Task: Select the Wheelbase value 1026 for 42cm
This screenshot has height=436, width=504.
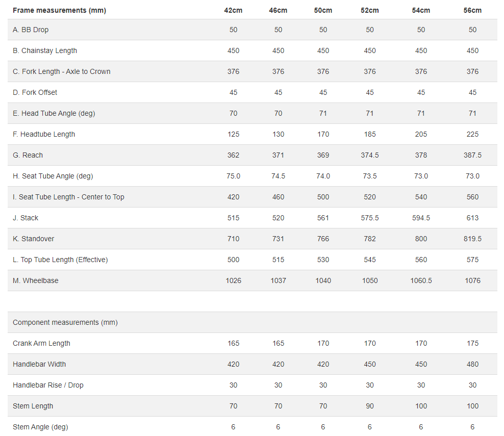Action: tap(233, 280)
